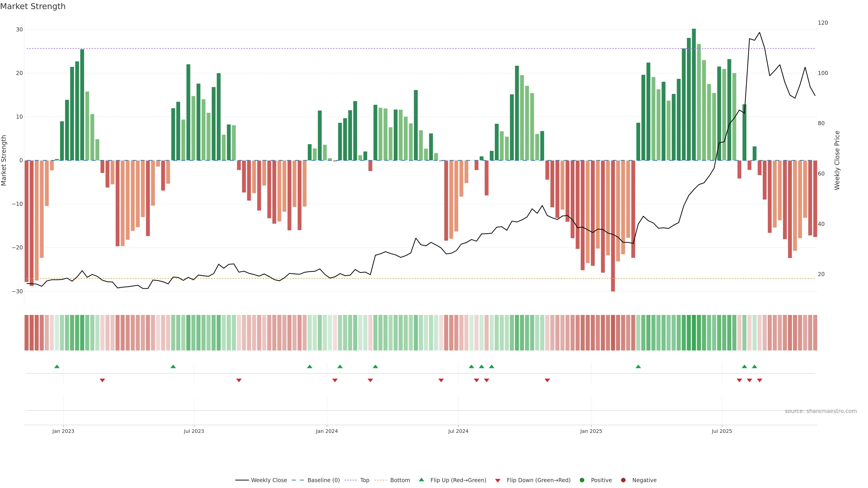
Task: Click the Jul 2025 x-axis label
Action: pyautogui.click(x=722, y=431)
